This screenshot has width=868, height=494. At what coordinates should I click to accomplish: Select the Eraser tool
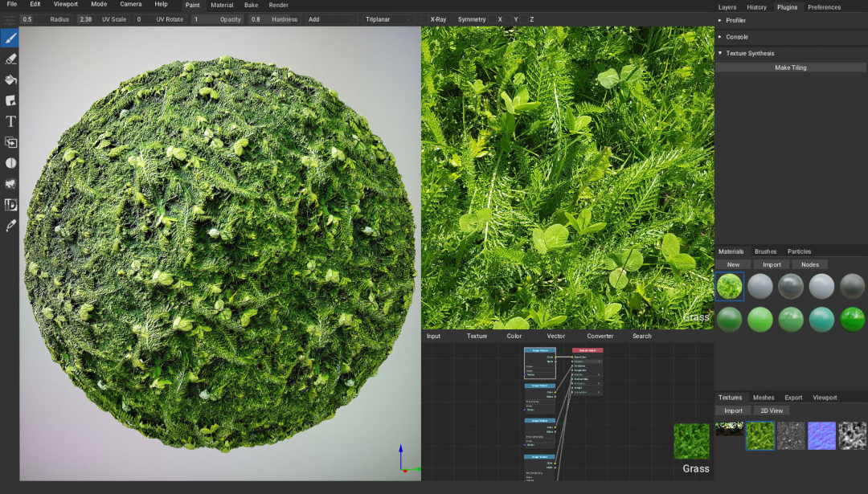[10, 59]
